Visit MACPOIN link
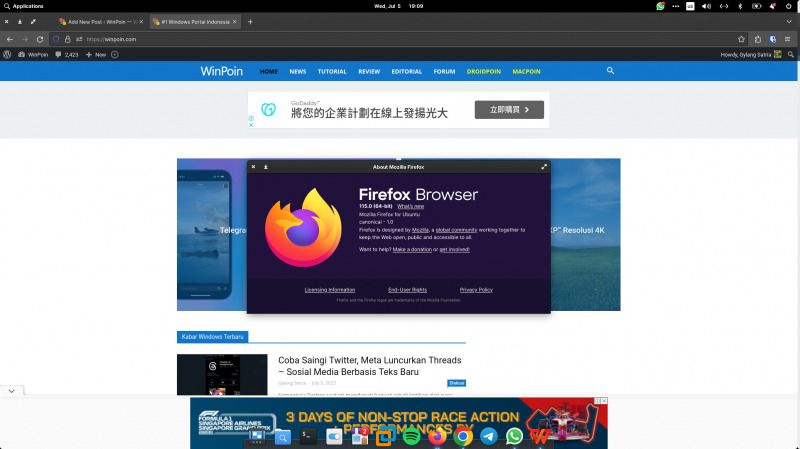This screenshot has width=800, height=449. point(527,71)
